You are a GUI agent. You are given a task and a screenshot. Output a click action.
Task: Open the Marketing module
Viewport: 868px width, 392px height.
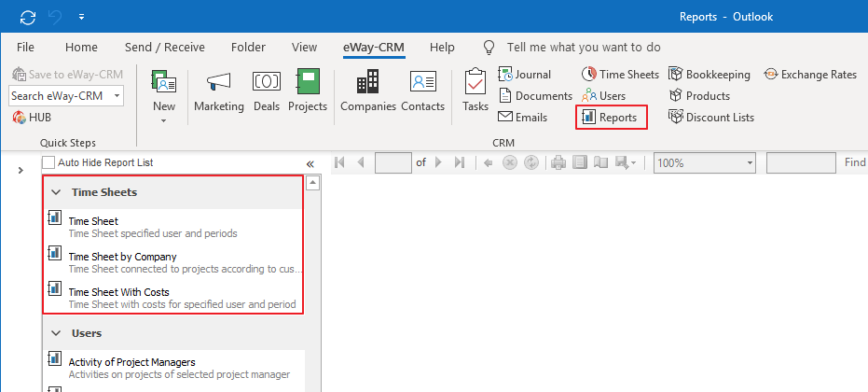219,92
